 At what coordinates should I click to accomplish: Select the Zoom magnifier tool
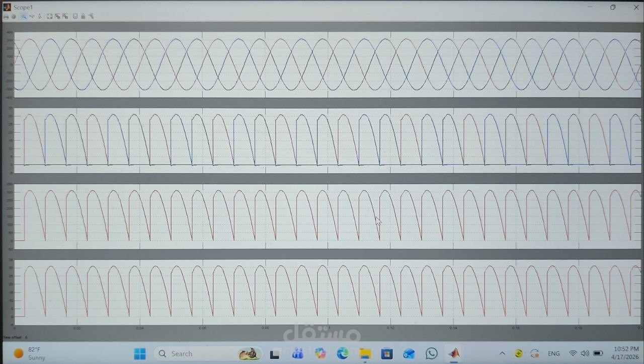point(24,17)
